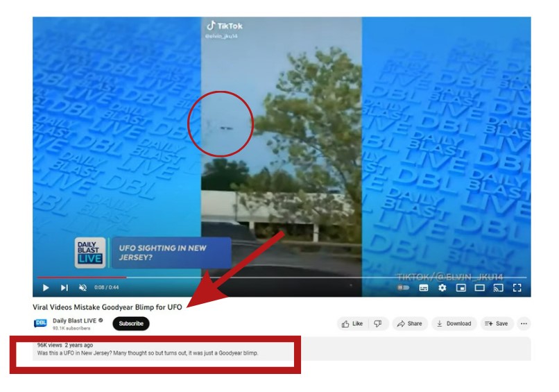Share the video
The width and height of the screenshot is (559, 392).
(x=409, y=323)
